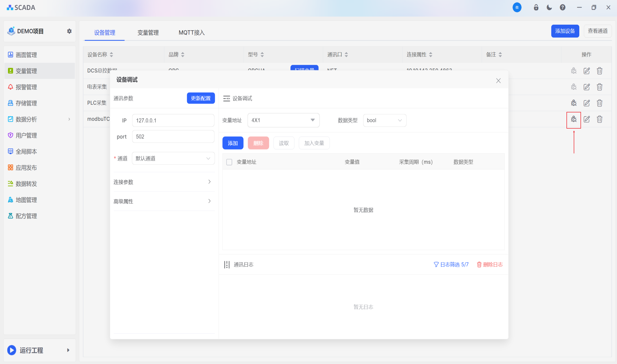The height and width of the screenshot is (364, 617).
Task: Open the help question mark icon
Action: click(562, 7)
